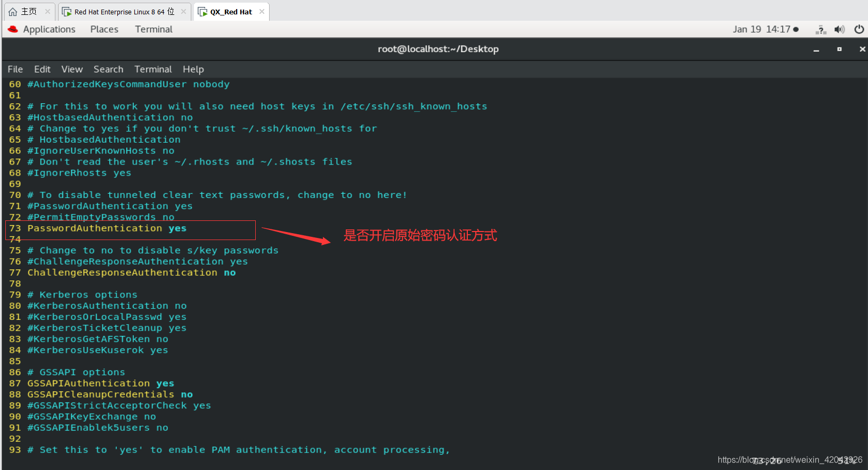Screen dimensions: 868x470
Task: Maximize the terminal window
Action: (x=839, y=49)
